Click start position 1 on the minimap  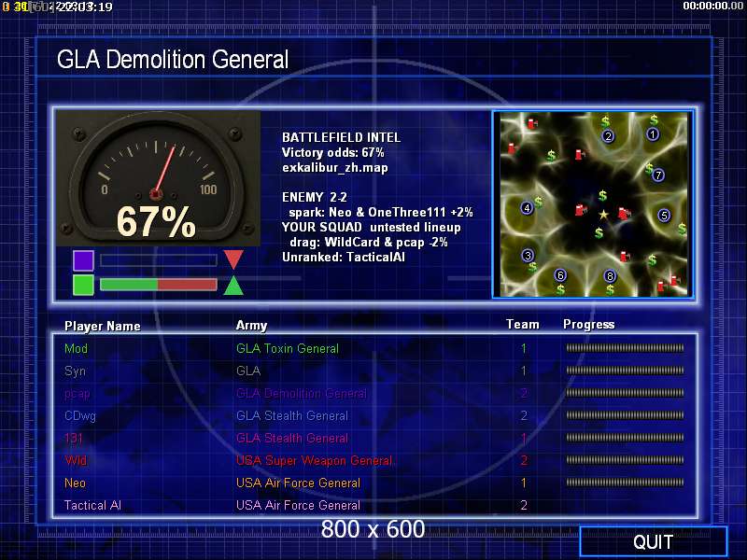653,134
